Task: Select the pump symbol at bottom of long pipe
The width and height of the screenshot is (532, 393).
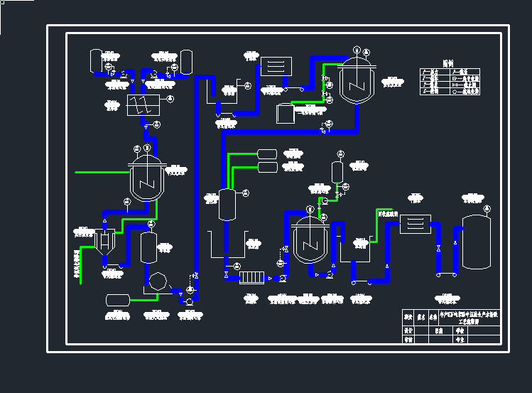Action: tap(190, 302)
